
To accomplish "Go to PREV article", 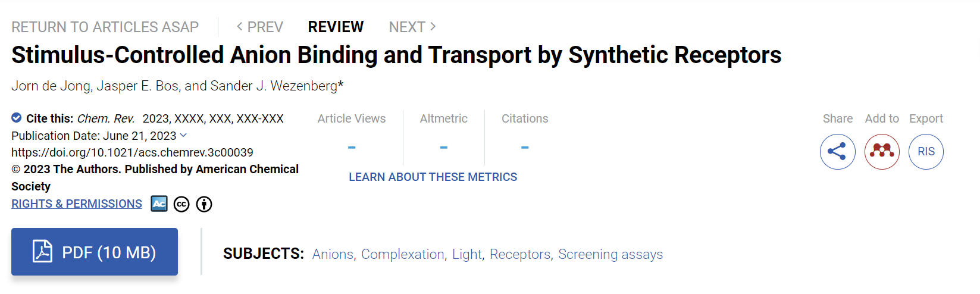I will pyautogui.click(x=259, y=27).
